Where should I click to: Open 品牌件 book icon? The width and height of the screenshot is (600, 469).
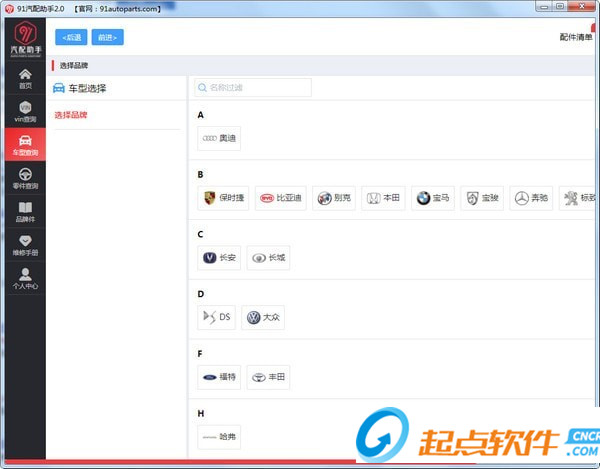[25, 212]
